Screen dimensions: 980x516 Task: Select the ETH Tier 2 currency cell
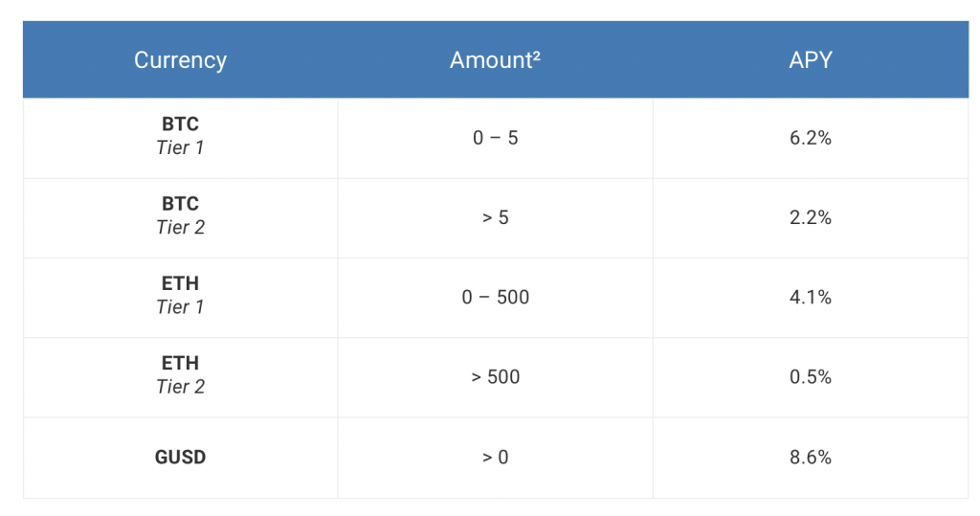pyautogui.click(x=180, y=378)
